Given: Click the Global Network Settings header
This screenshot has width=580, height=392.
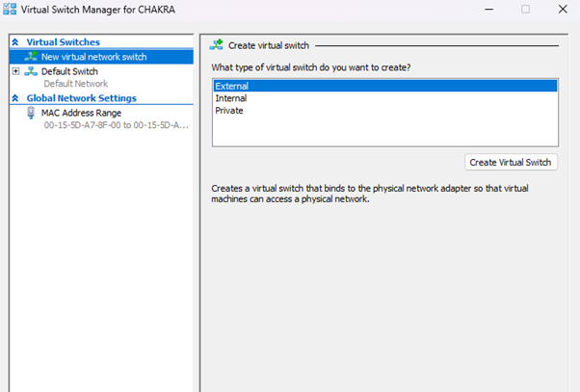Looking at the screenshot, I should pyautogui.click(x=82, y=98).
